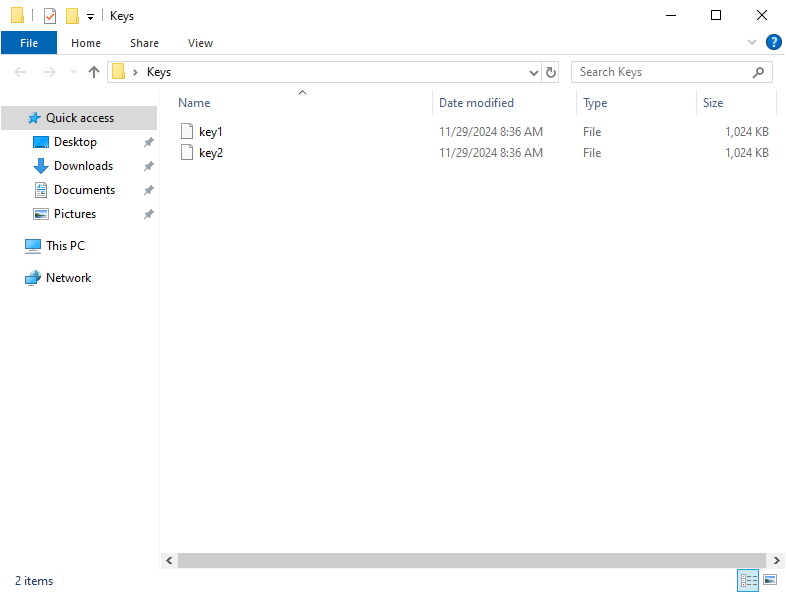Switch to the Home ribbon tab

point(86,43)
